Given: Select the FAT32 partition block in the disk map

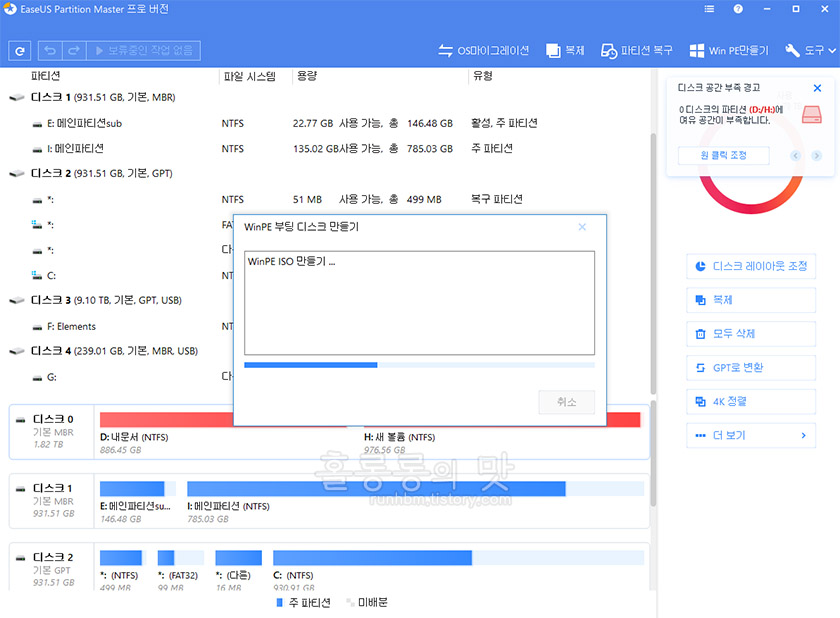Looking at the screenshot, I should [x=181, y=557].
